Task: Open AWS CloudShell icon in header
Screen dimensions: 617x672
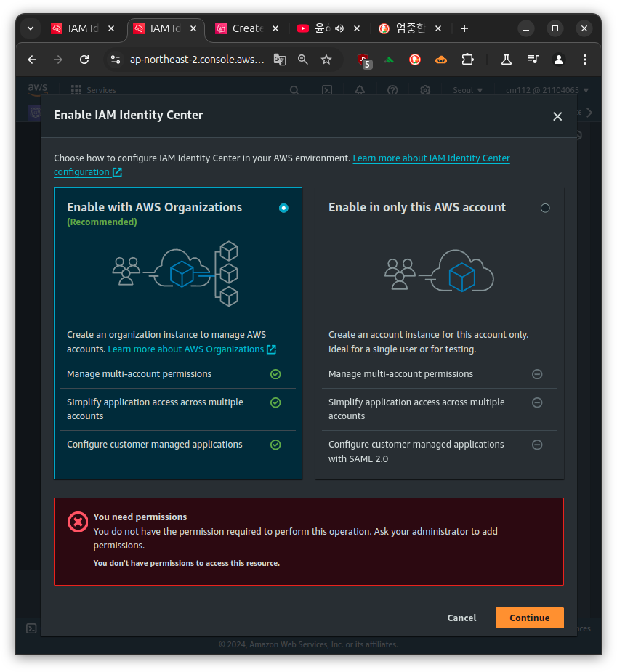Action: click(x=327, y=90)
